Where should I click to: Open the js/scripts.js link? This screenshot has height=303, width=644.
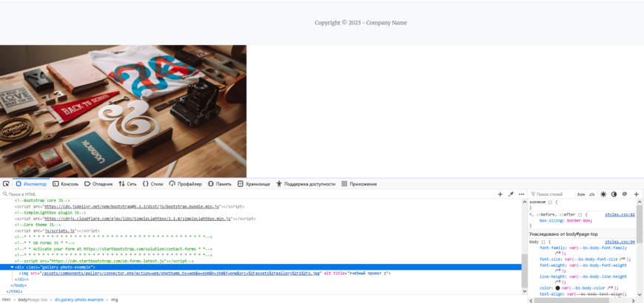(x=59, y=231)
